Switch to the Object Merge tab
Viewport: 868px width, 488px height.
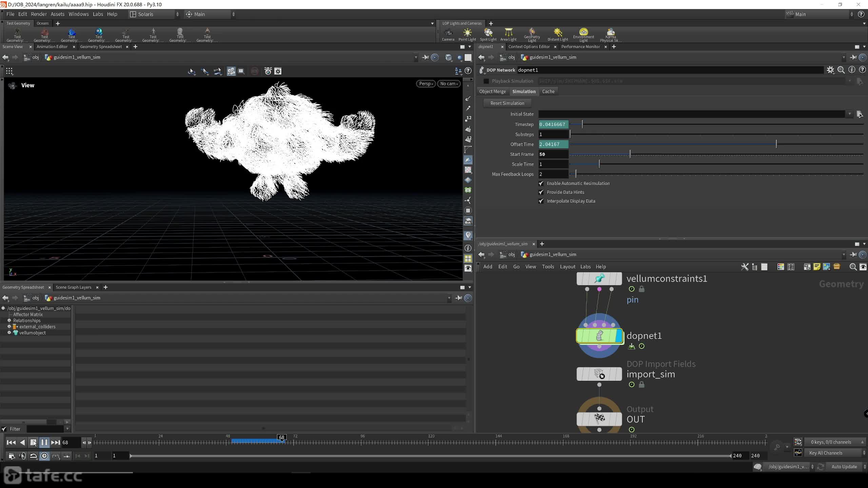492,91
